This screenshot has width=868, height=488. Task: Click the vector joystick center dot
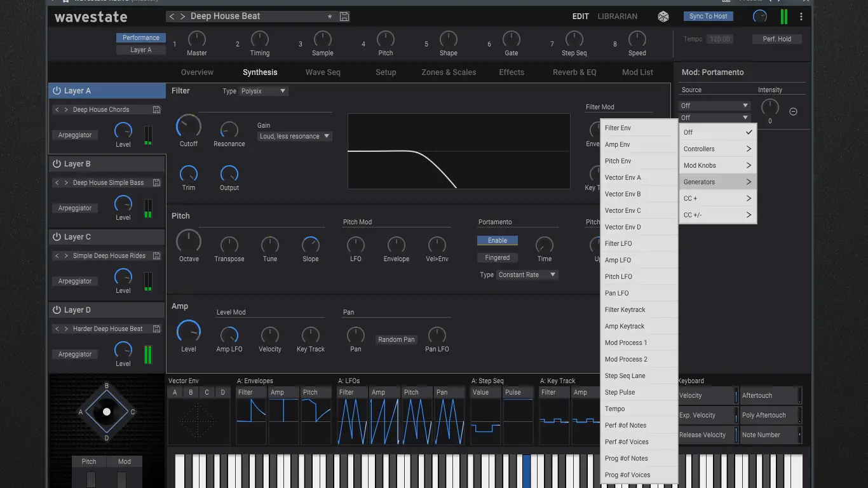coord(107,412)
